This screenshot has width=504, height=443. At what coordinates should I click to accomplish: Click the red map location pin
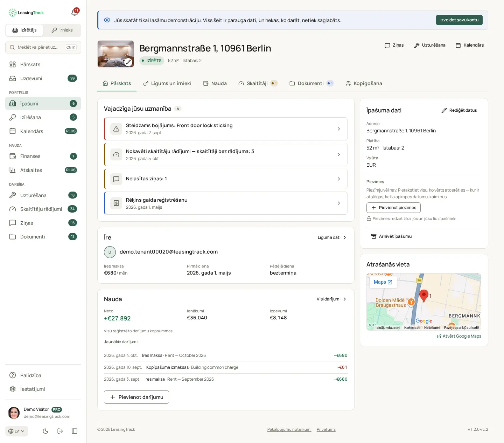(x=424, y=296)
